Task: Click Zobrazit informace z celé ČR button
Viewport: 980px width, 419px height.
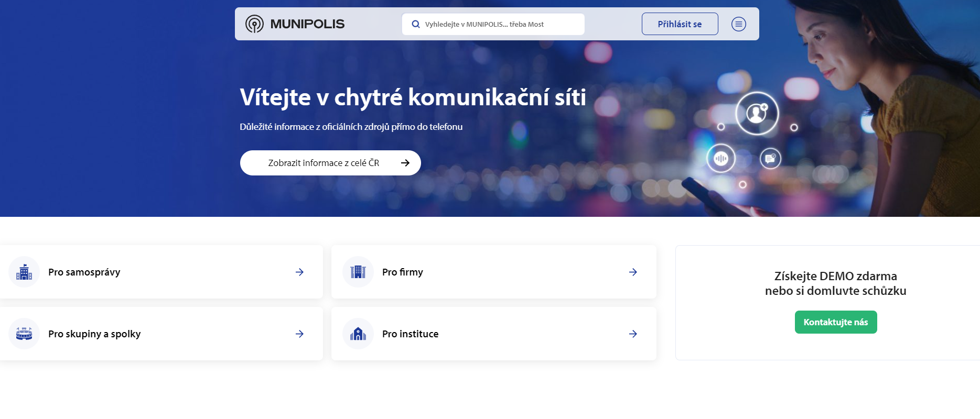Action: pos(330,163)
